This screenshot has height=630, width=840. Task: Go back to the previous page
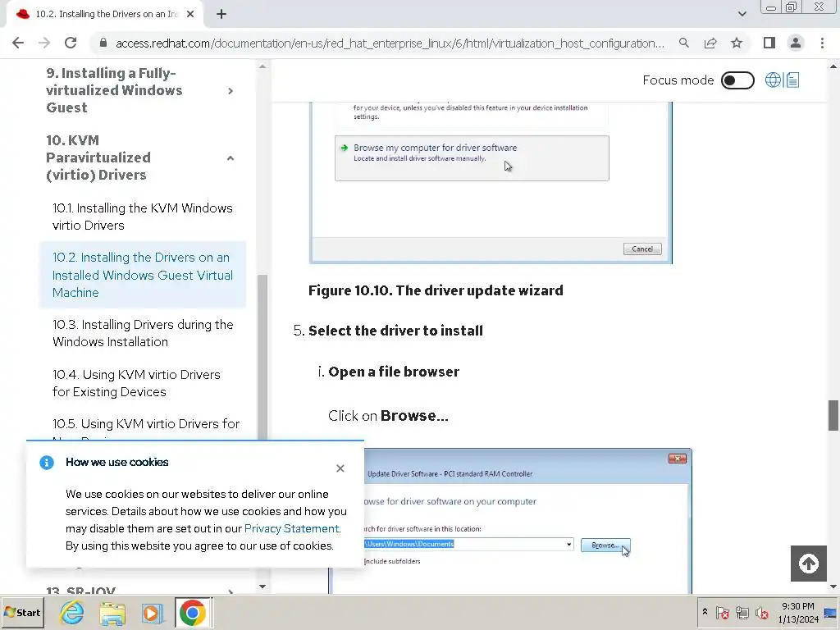tap(18, 43)
